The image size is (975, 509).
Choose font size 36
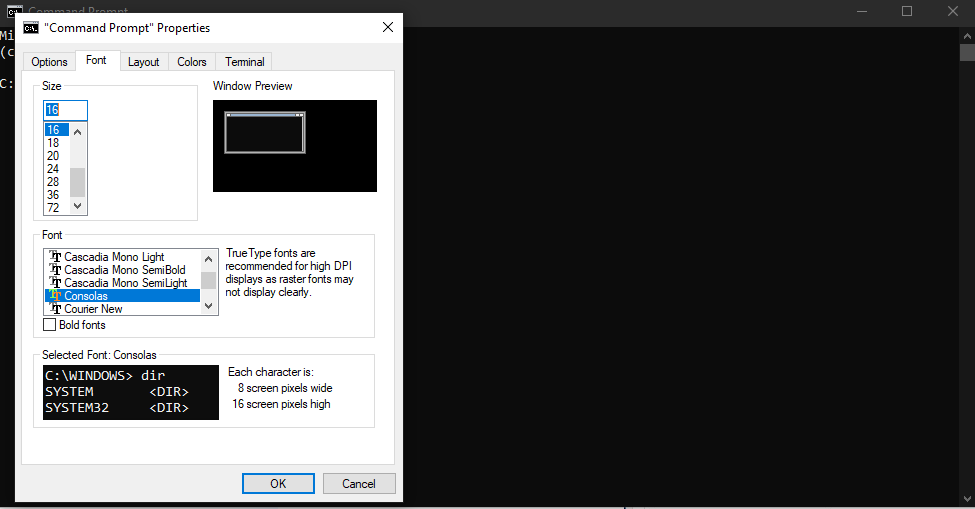(x=57, y=195)
